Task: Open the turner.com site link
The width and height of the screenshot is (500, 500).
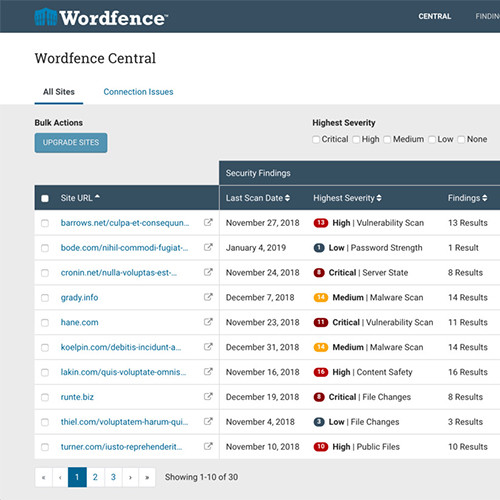Action: (121, 447)
